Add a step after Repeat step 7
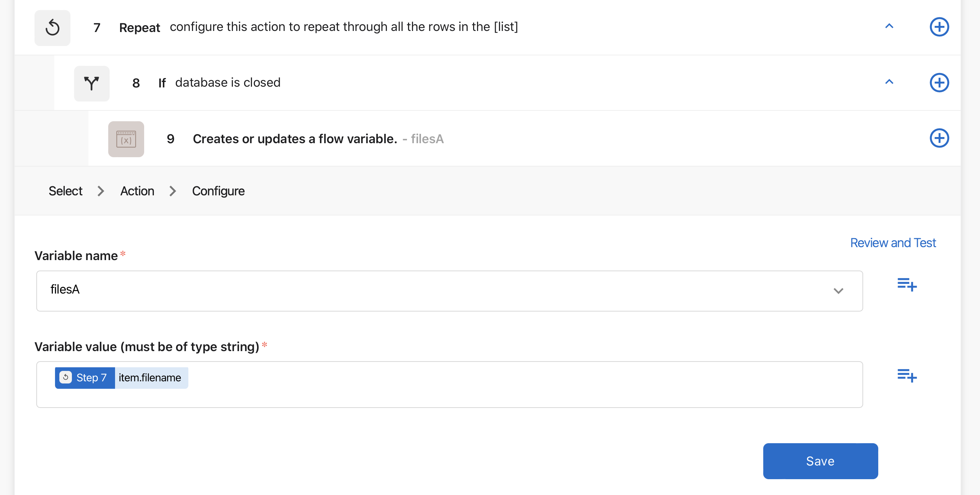The height and width of the screenshot is (495, 980). click(x=939, y=27)
